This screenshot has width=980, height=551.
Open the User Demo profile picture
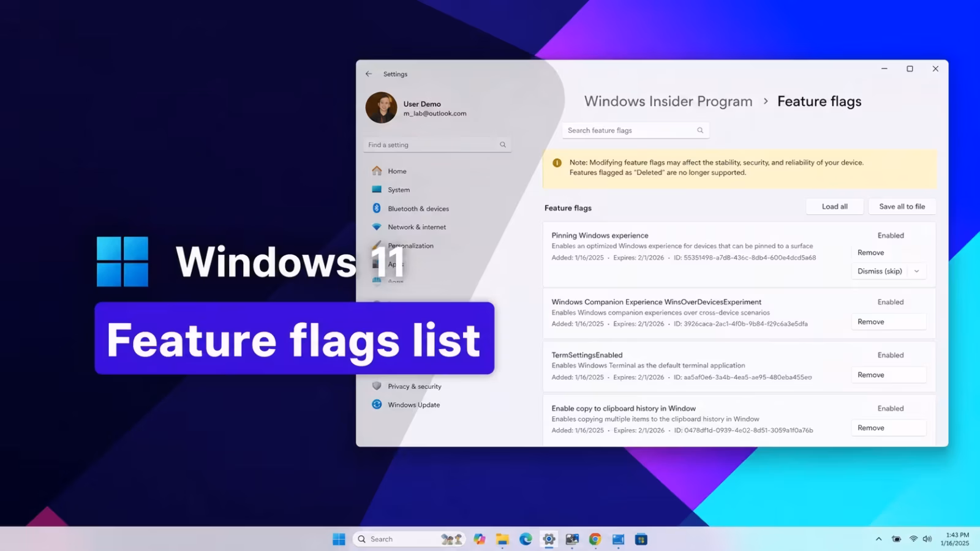click(381, 108)
